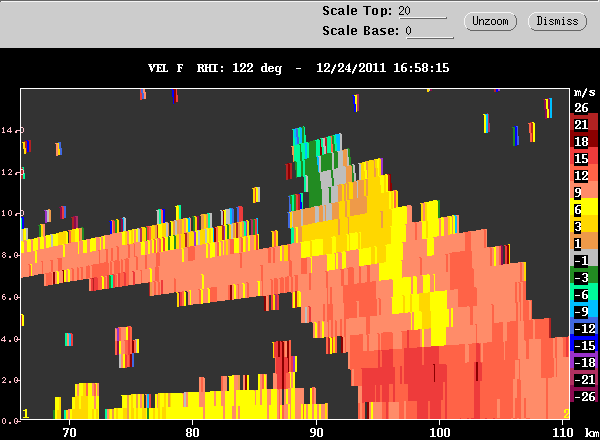Click corner marker 2 in the plot
Screen dimensions: 600x440
pos(566,414)
